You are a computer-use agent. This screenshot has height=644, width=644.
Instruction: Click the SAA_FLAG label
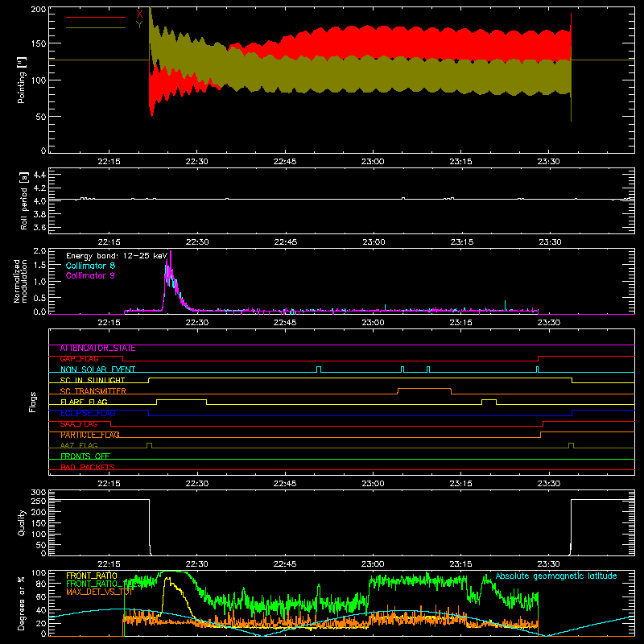click(79, 424)
